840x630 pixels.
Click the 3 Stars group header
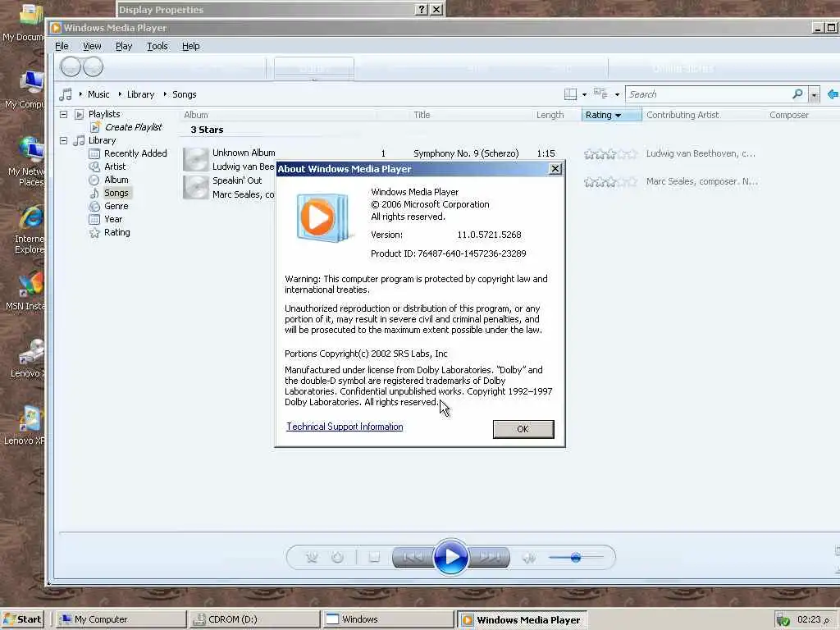(207, 130)
